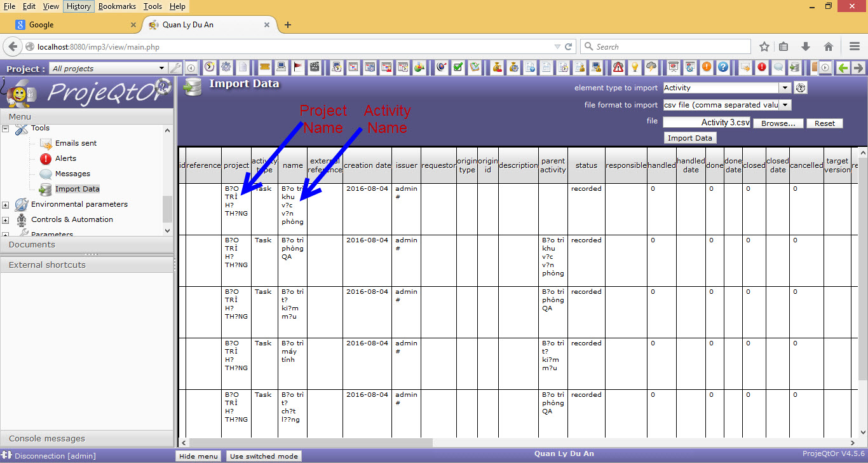Image resolution: width=868 pixels, height=463 pixels.
Task: Click the Browse... file button
Action: [778, 123]
